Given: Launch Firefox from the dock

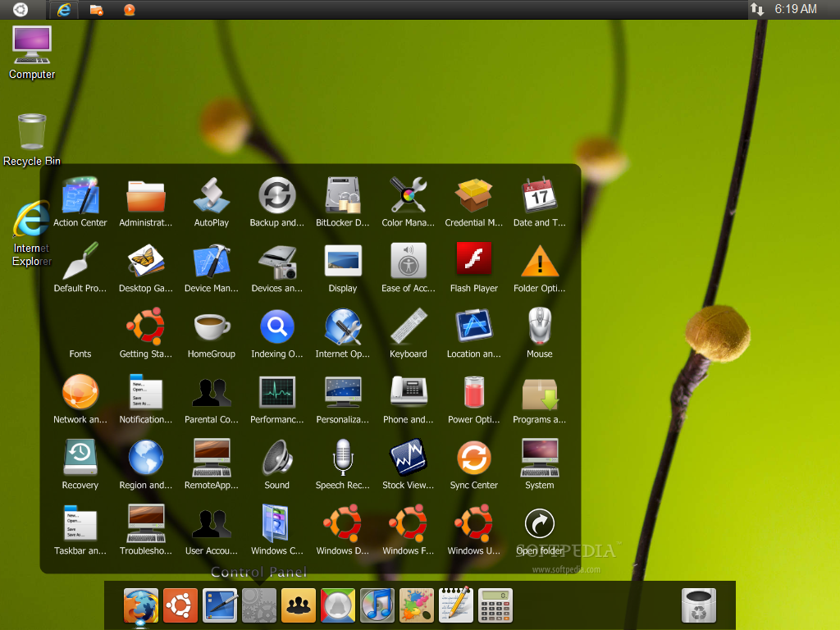Looking at the screenshot, I should click(141, 606).
